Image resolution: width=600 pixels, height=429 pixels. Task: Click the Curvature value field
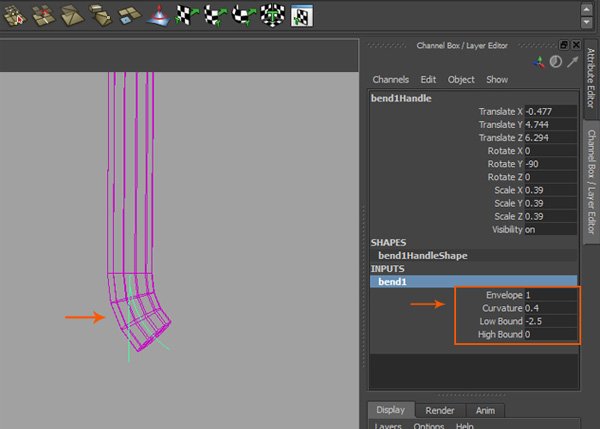pos(550,308)
